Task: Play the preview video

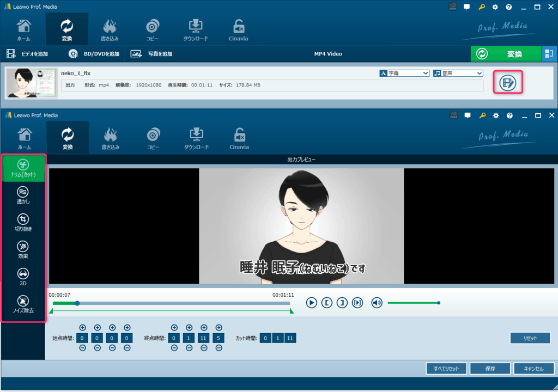Action: 311,303
